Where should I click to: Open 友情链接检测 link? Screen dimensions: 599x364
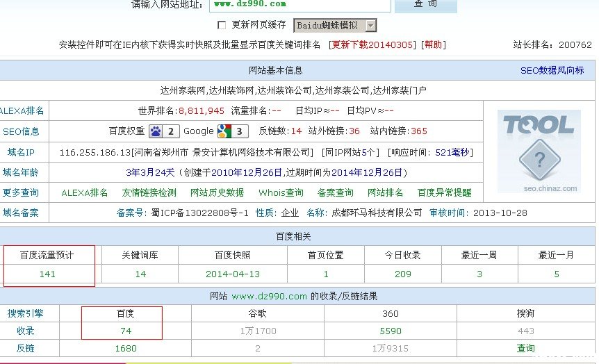point(149,192)
